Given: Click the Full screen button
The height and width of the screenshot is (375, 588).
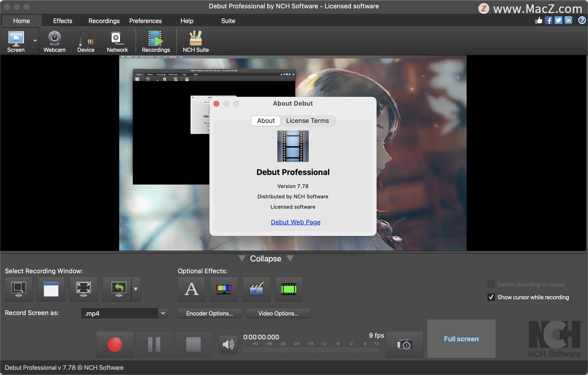Looking at the screenshot, I should pos(461,338).
